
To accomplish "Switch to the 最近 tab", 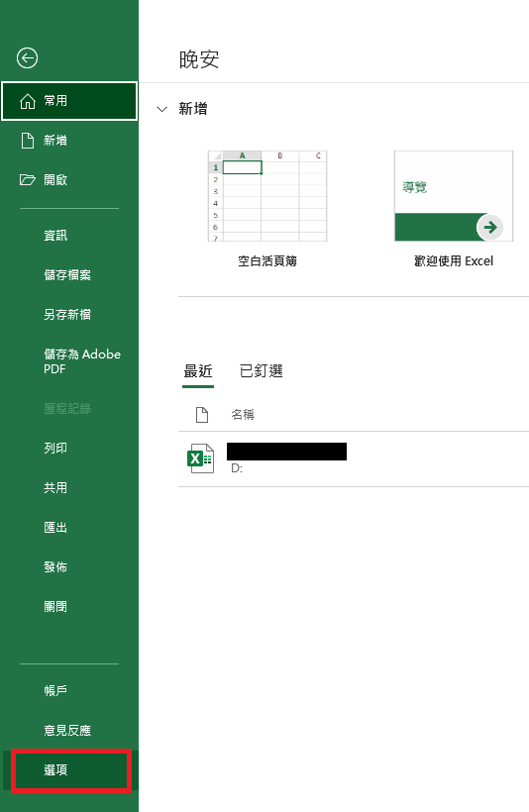I will tap(198, 370).
